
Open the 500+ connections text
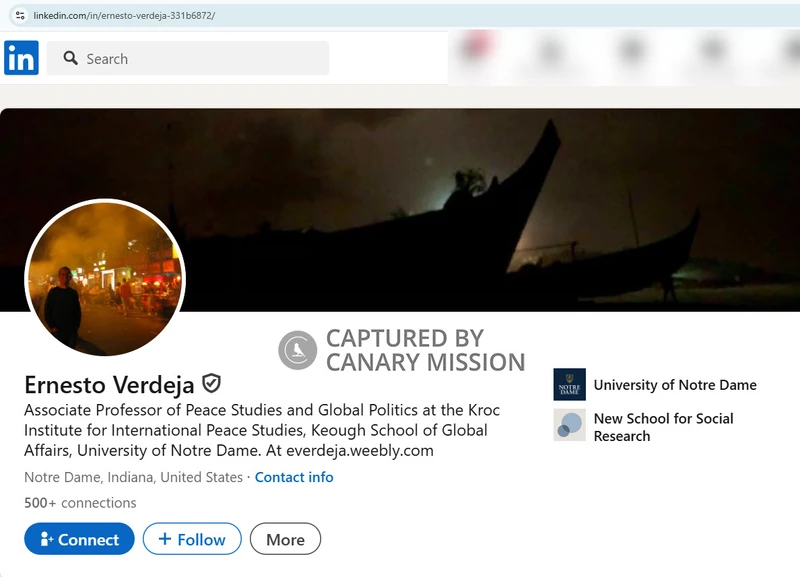pyautogui.click(x=80, y=503)
